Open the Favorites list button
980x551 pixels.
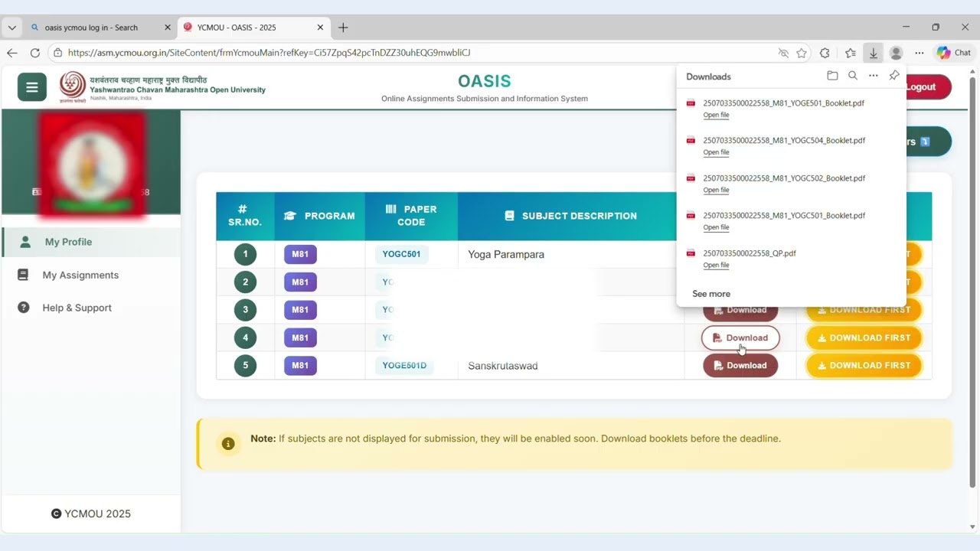(850, 53)
